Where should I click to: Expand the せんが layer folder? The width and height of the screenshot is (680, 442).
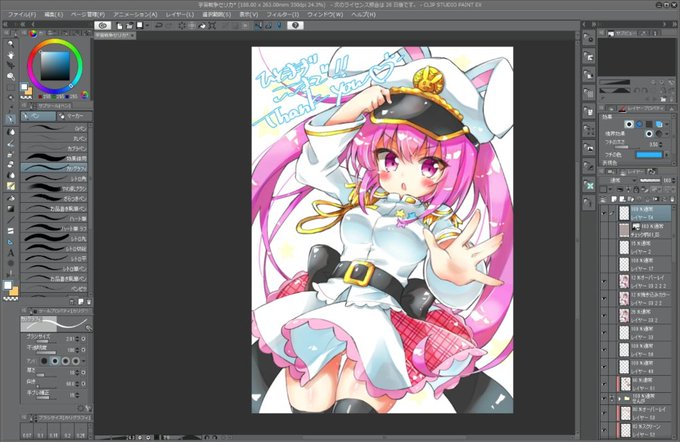point(620,398)
